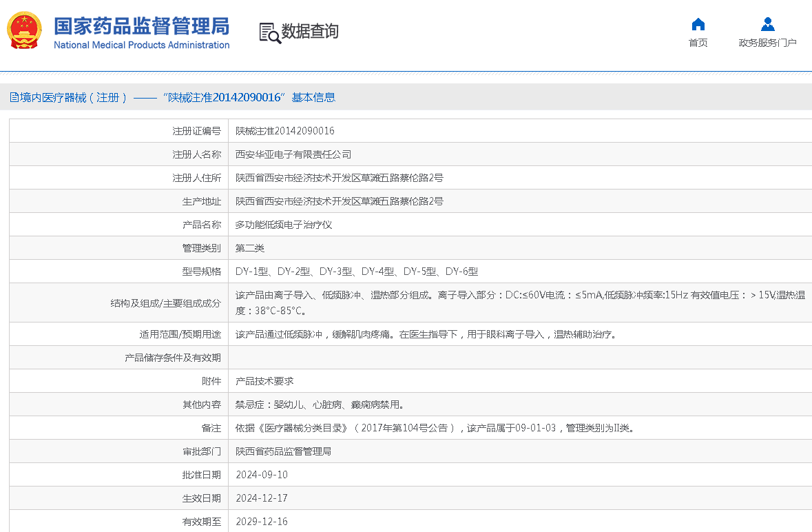Click the 国家药品监督管理局 site title
812x532 pixels.
pyautogui.click(x=141, y=26)
